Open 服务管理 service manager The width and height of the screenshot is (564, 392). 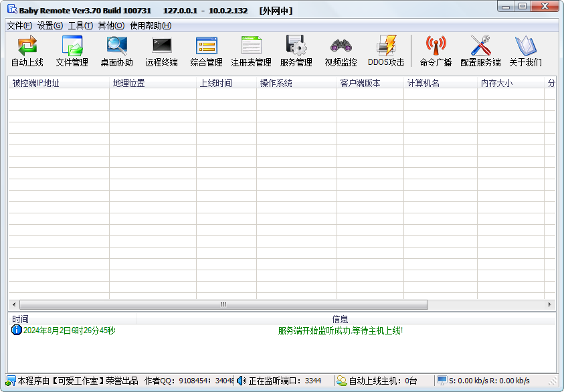(296, 51)
